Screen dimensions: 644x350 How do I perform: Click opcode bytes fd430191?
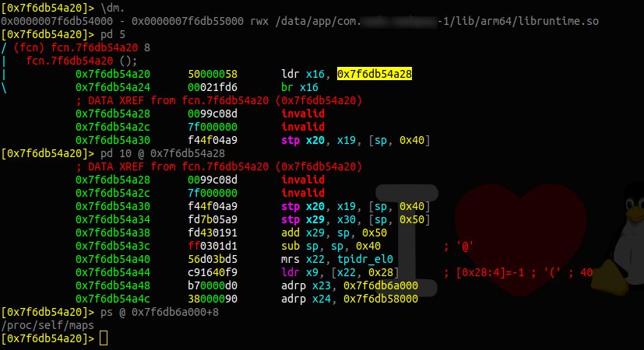213,233
